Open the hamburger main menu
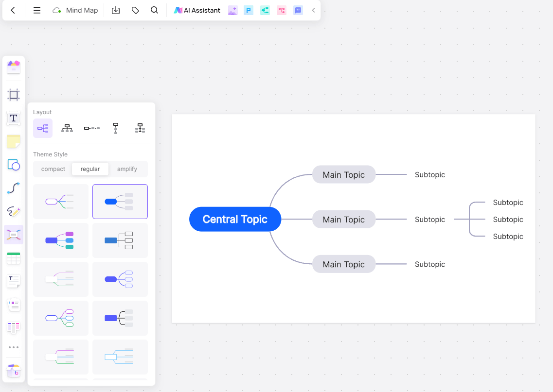The width and height of the screenshot is (553, 392). click(x=36, y=10)
